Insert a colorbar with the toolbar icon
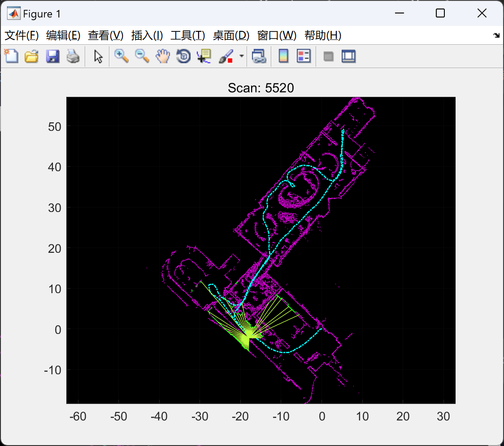Image resolution: width=504 pixels, height=446 pixels. pyautogui.click(x=283, y=56)
